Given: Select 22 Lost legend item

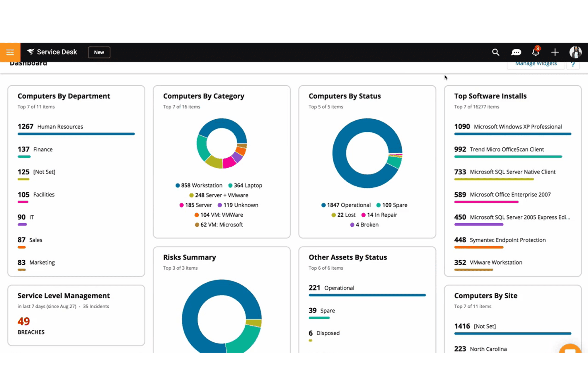Looking at the screenshot, I should pyautogui.click(x=344, y=215).
